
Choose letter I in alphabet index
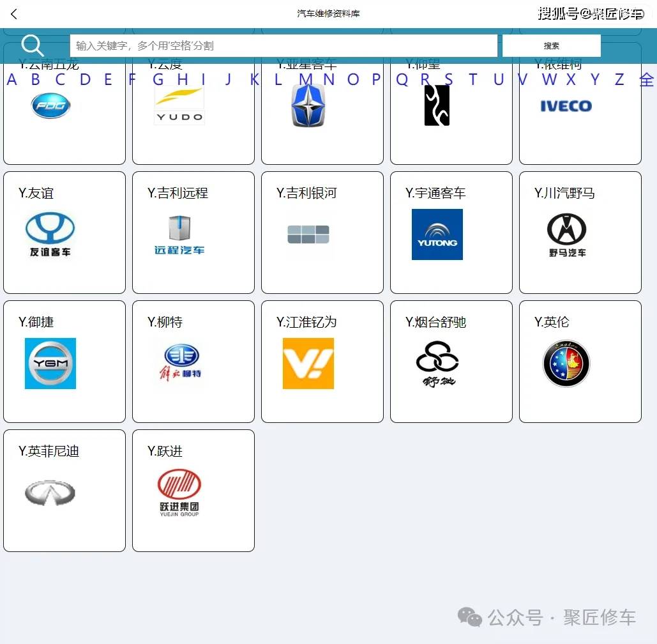coord(203,79)
